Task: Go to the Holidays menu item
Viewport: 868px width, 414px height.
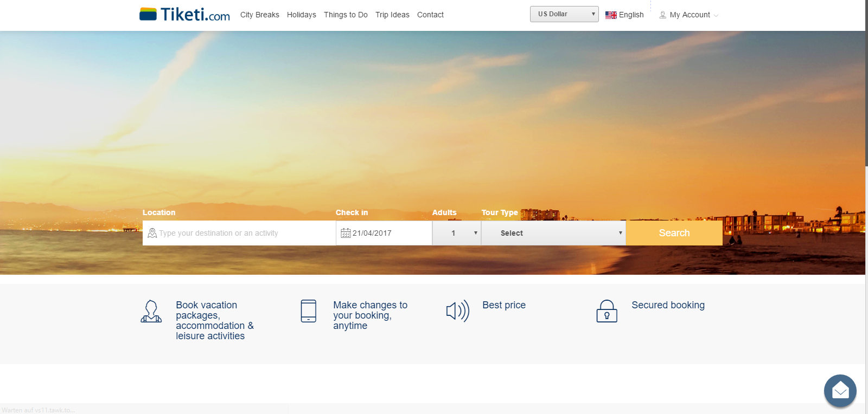Action: pos(301,15)
